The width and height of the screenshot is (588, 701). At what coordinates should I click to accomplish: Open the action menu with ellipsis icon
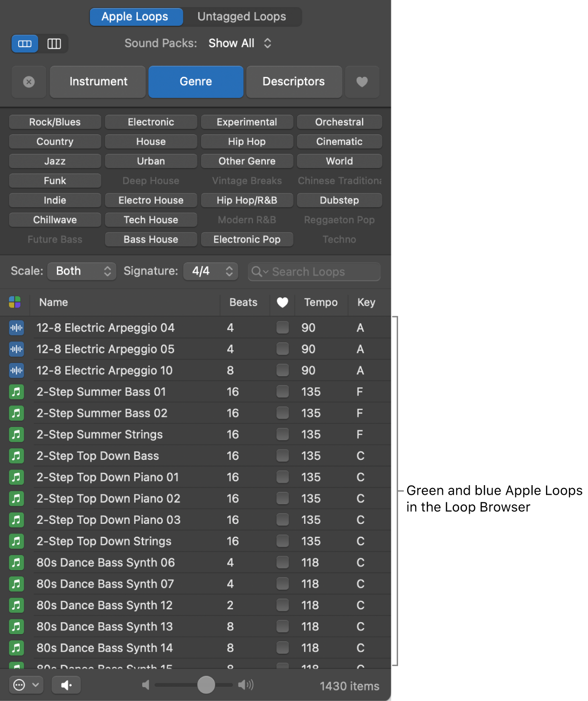26,685
